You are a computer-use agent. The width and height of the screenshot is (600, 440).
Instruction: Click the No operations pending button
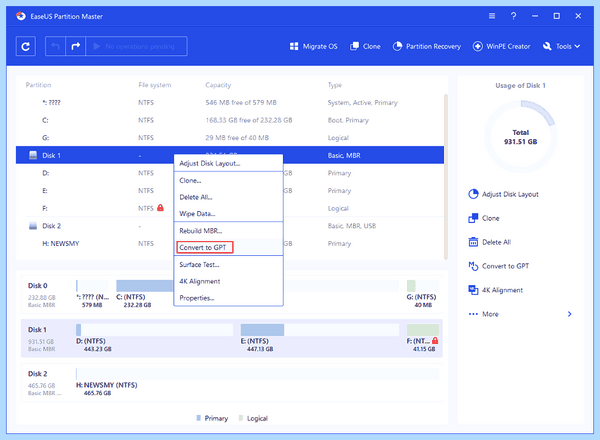click(x=136, y=46)
